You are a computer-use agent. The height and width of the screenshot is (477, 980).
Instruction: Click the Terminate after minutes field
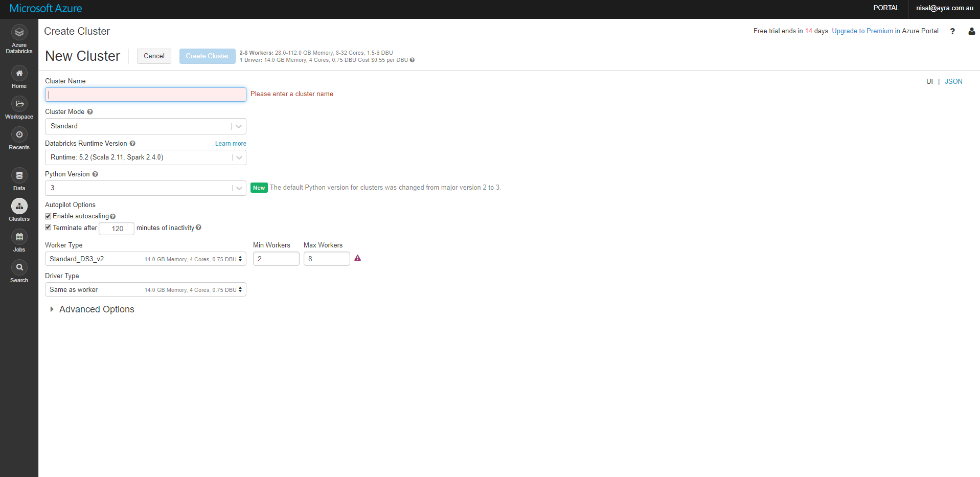click(117, 229)
